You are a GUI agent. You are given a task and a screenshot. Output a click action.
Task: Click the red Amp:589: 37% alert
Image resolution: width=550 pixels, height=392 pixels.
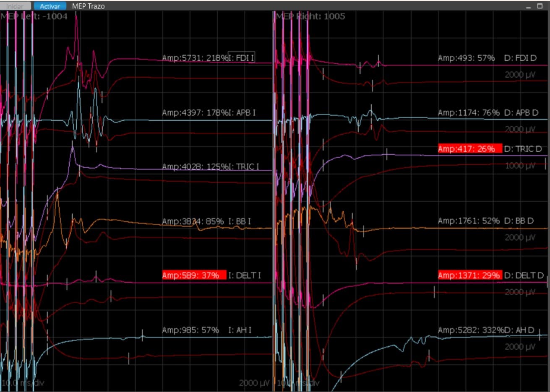tap(194, 275)
